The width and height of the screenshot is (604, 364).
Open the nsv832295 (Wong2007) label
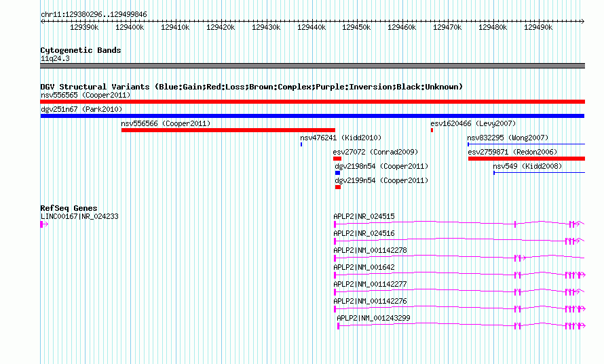tap(508, 138)
